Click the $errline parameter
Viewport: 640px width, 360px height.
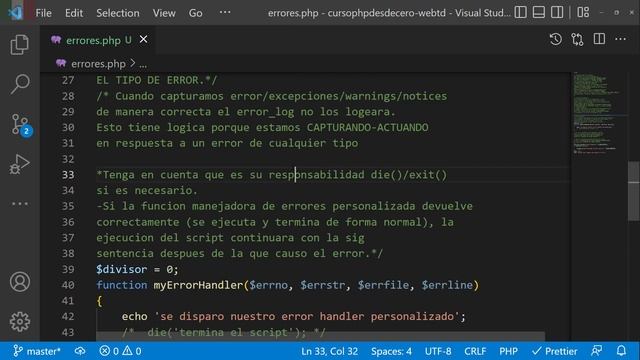tap(447, 285)
